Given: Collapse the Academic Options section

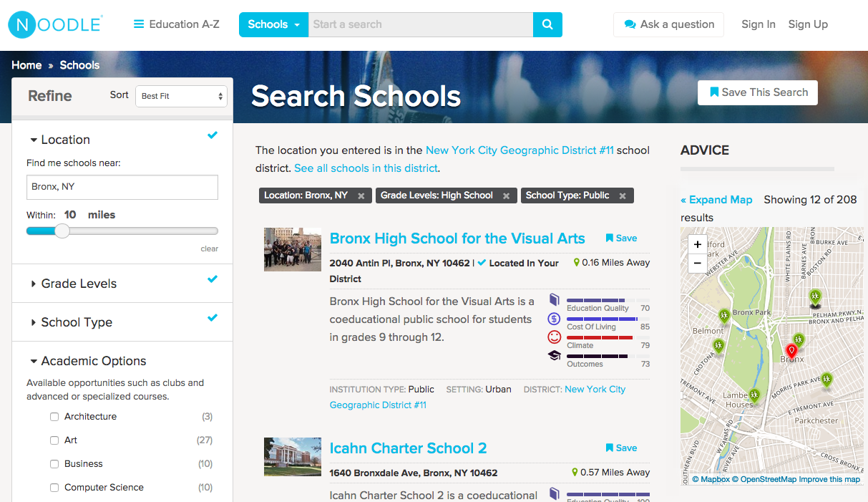Looking at the screenshot, I should [x=88, y=361].
